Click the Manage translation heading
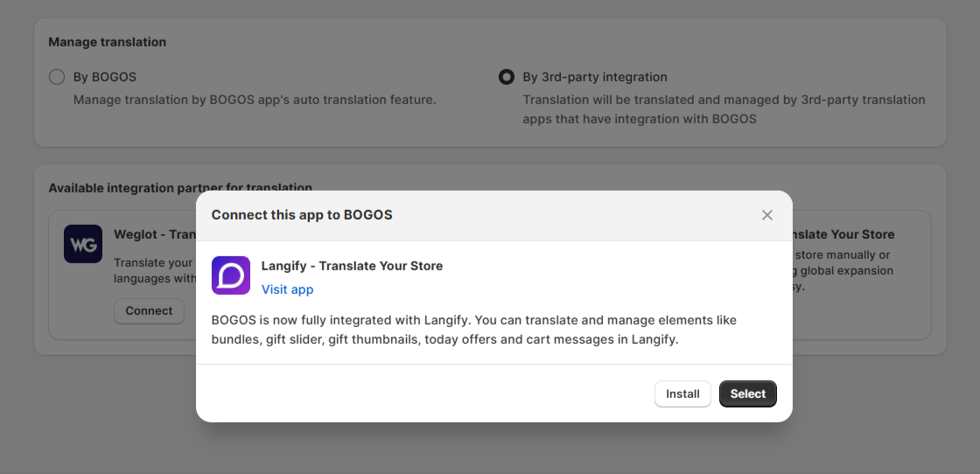 point(108,42)
